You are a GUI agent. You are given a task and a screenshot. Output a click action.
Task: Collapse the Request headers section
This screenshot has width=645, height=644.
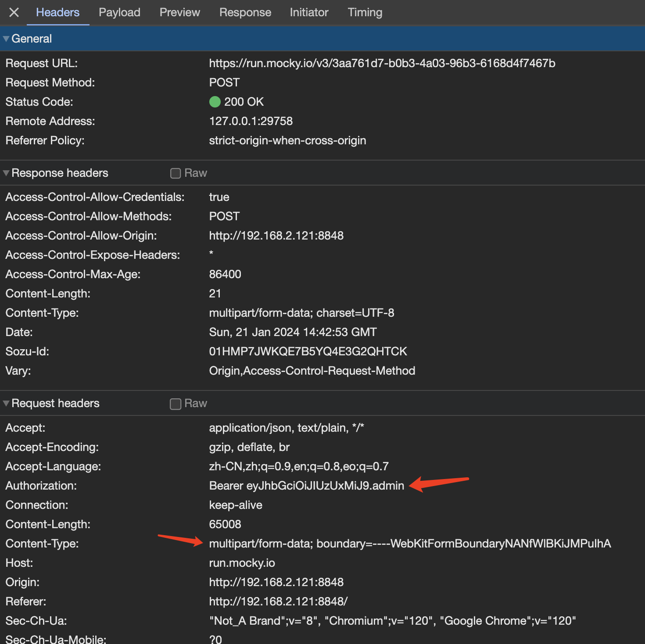7,404
